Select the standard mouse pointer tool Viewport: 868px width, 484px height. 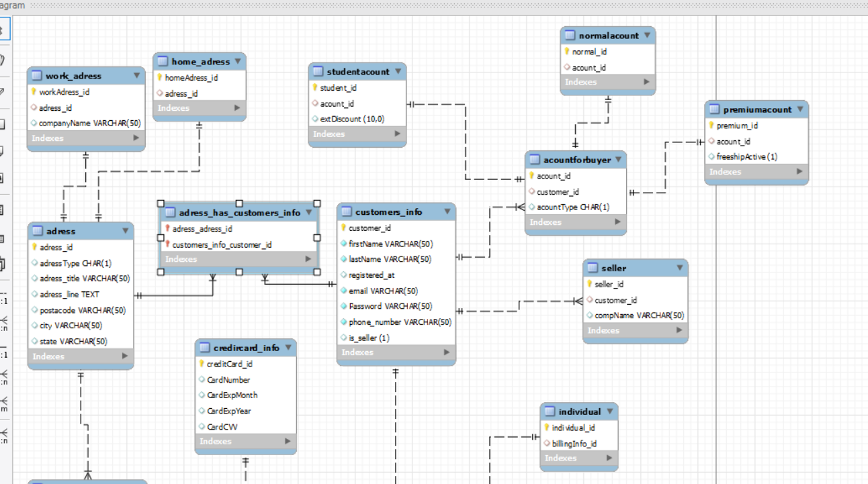point(5,29)
